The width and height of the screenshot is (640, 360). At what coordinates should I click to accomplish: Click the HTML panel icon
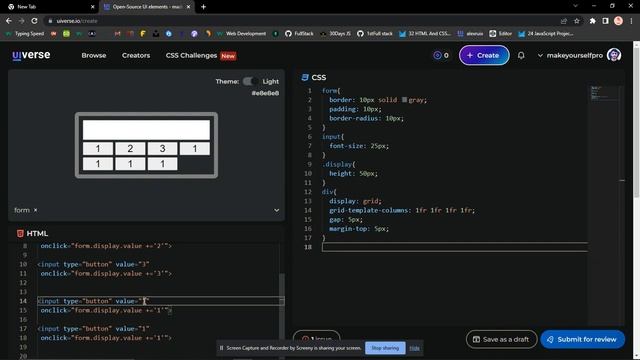click(x=20, y=233)
